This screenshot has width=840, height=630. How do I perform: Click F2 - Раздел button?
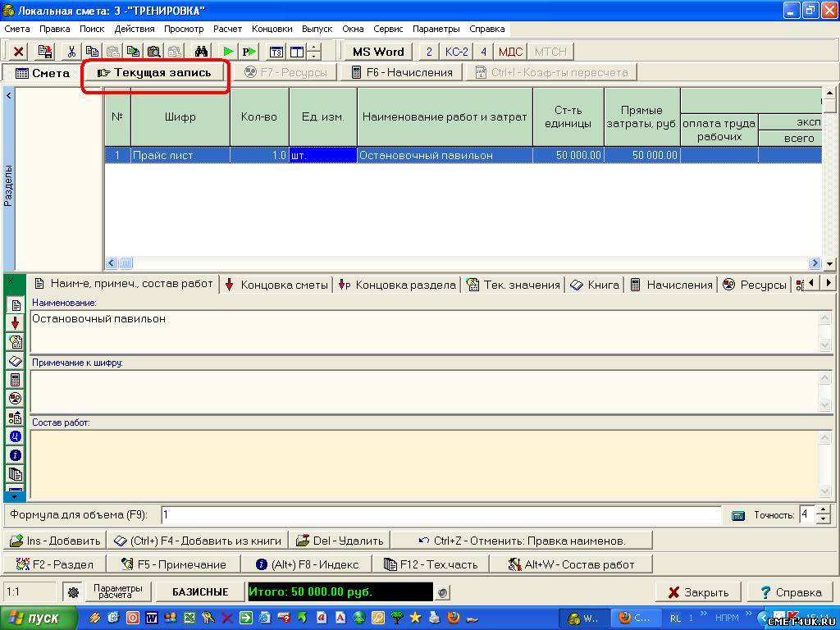pos(55,564)
